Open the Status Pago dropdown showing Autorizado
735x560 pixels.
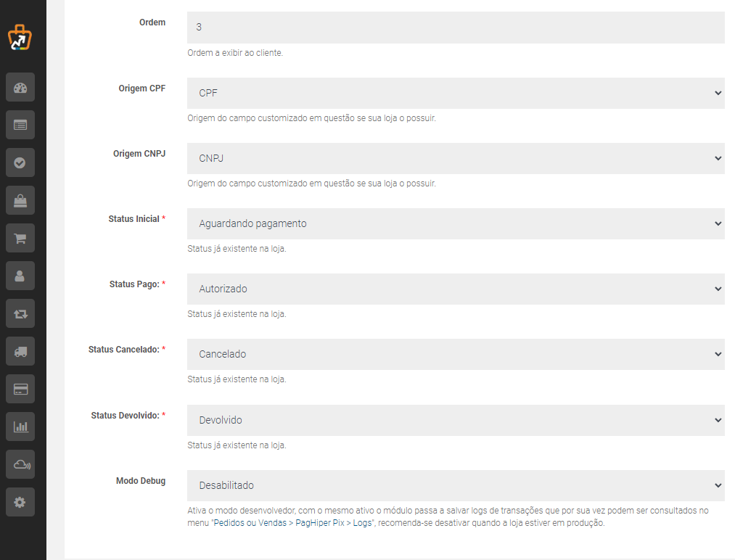456,289
